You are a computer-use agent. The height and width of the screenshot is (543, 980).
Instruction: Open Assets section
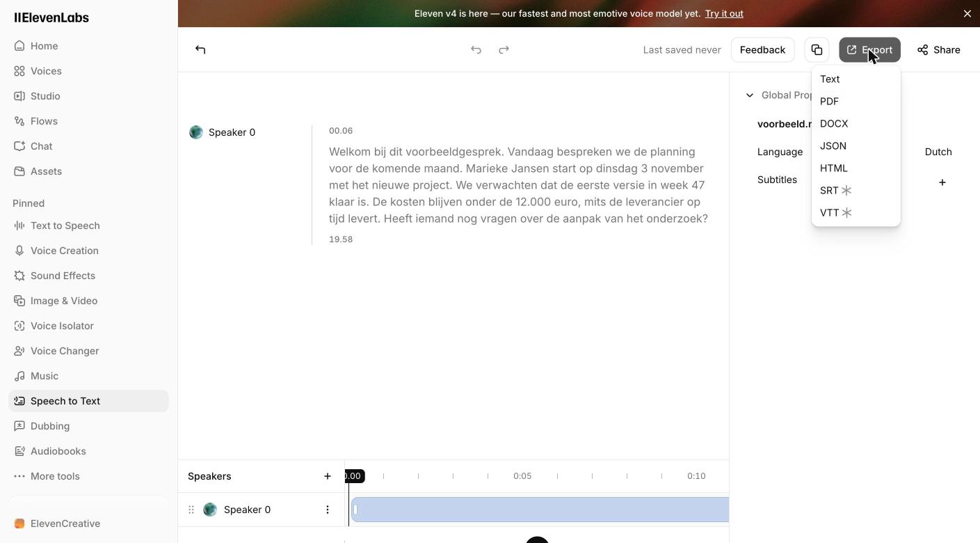(x=88, y=171)
